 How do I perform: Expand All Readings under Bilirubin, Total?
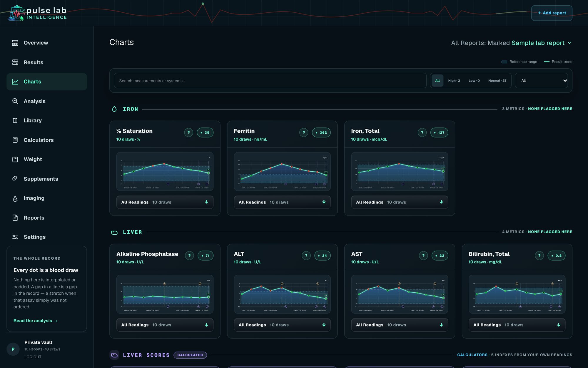517,325
